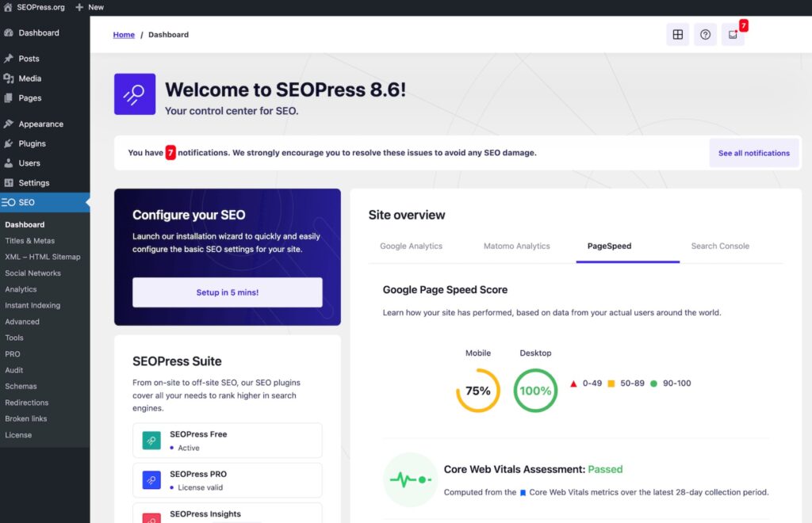Viewport: 812px width, 523px height.
Task: Click the Core Web Vitals pulse icon
Action: click(x=410, y=479)
